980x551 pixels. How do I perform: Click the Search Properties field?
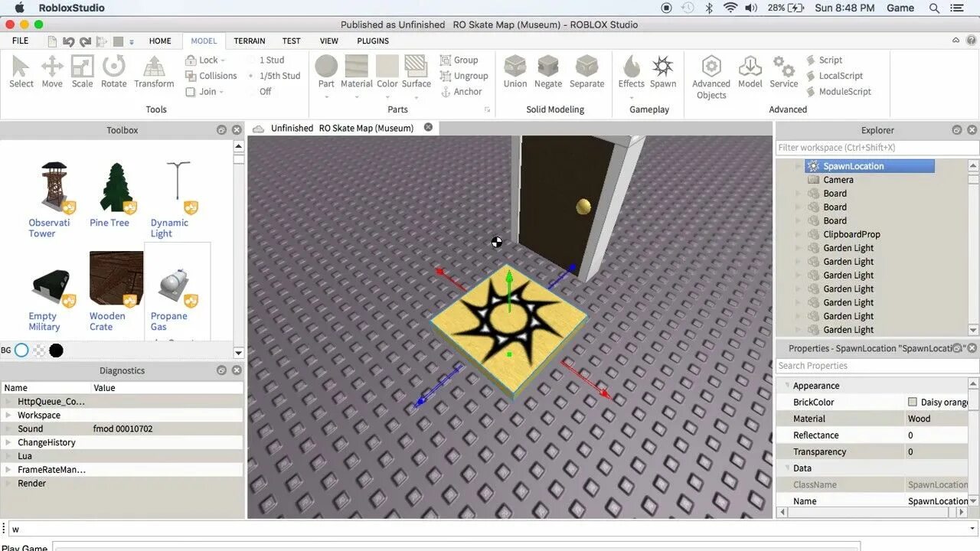[877, 365]
